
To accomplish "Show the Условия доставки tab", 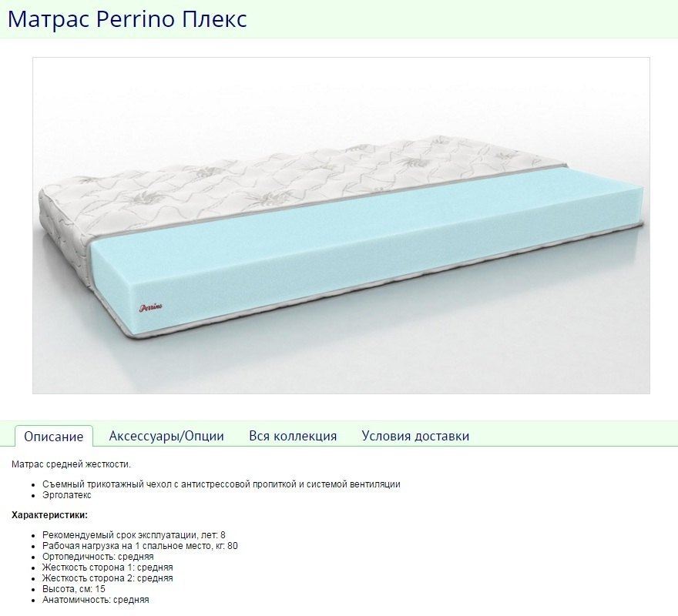I will tap(415, 436).
